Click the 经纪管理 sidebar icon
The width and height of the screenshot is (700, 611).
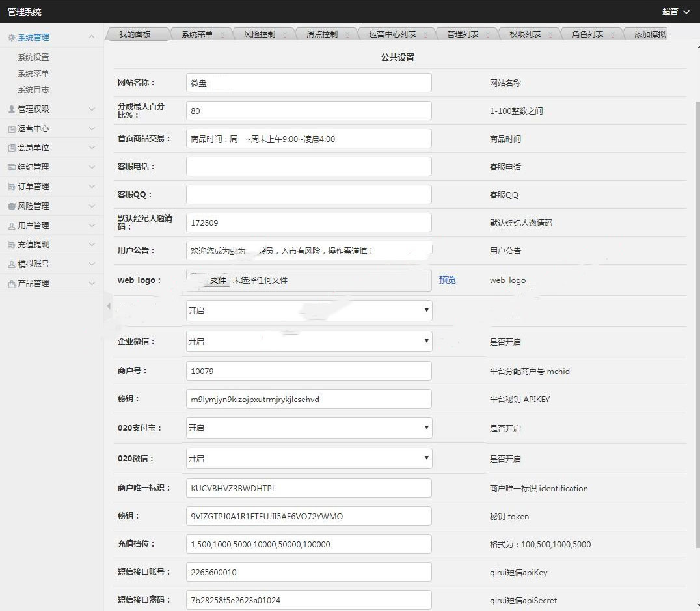coord(9,167)
